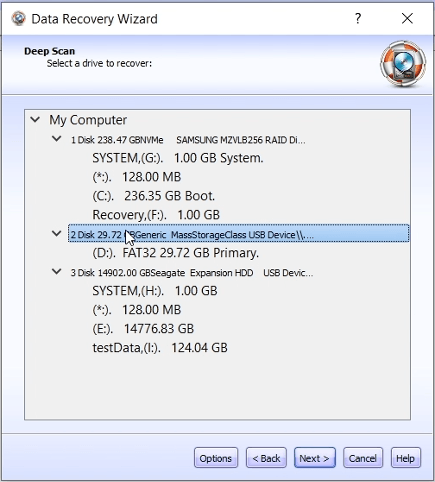Select SYSTEM,(G:) 1.00 GB System partition
435x482 pixels.
(178, 158)
